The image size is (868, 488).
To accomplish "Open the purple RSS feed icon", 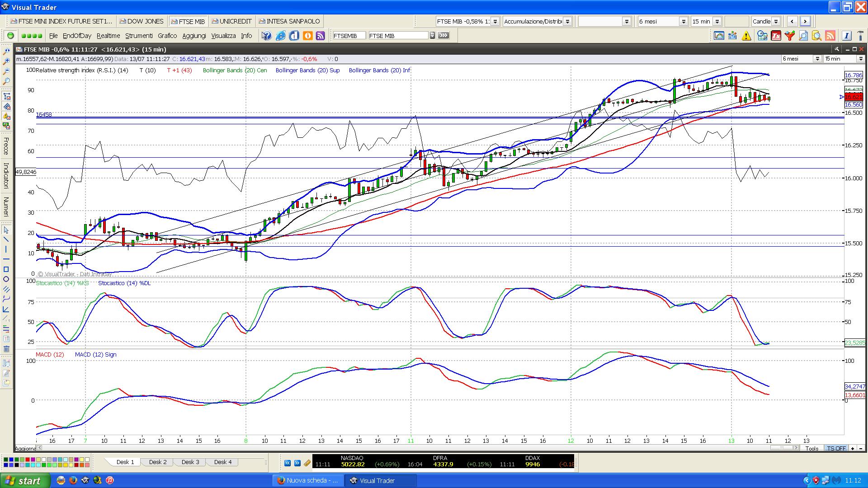I will click(321, 36).
